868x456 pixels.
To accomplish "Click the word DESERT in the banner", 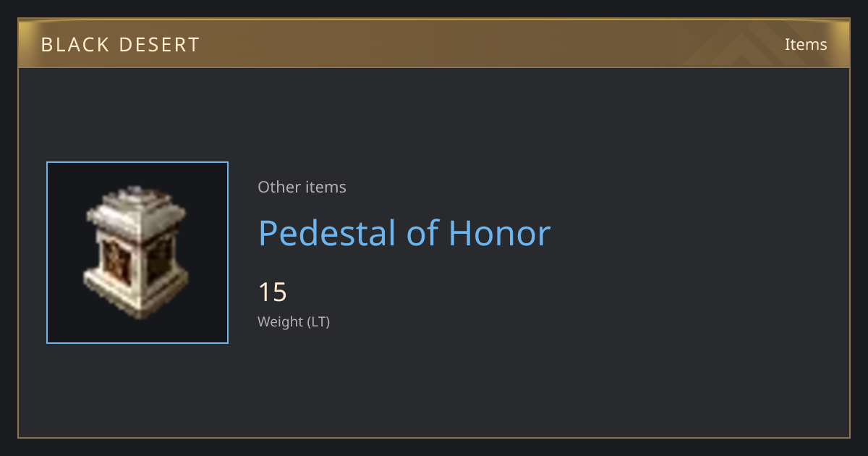I will 161,44.
